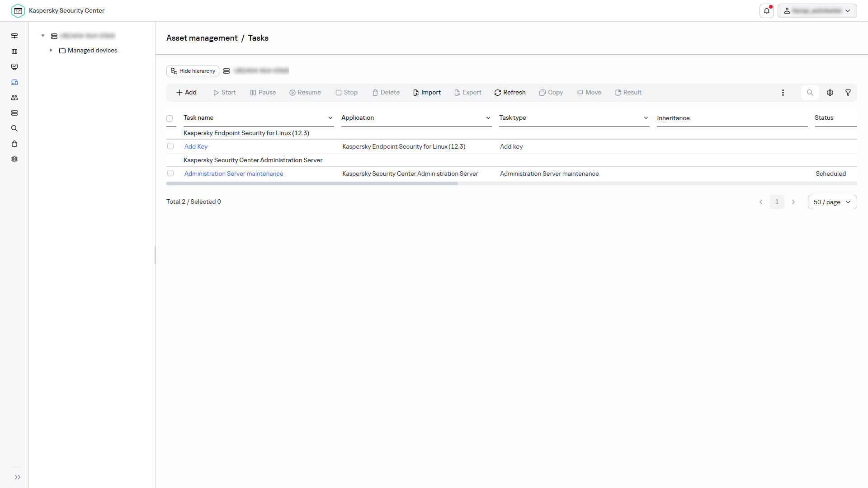The height and width of the screenshot is (488, 868).
Task: Open the user account dropdown
Action: point(817,11)
